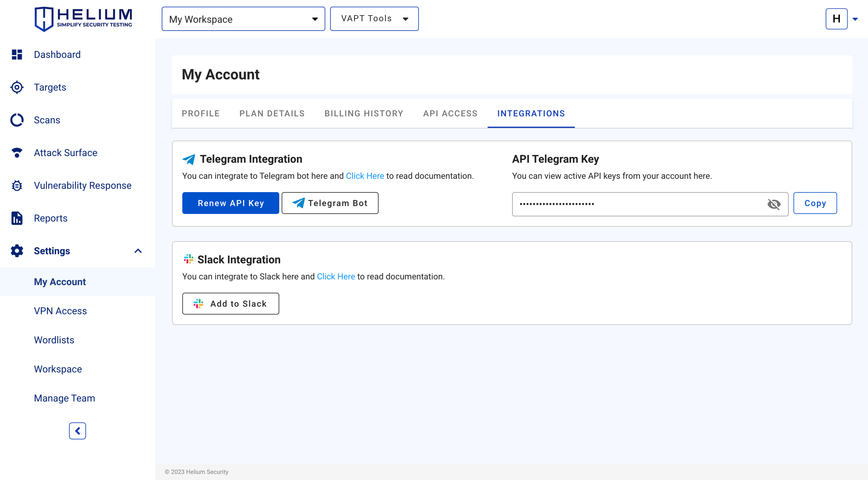Click the Add to Slack button
Image resolution: width=868 pixels, height=480 pixels.
pos(230,304)
